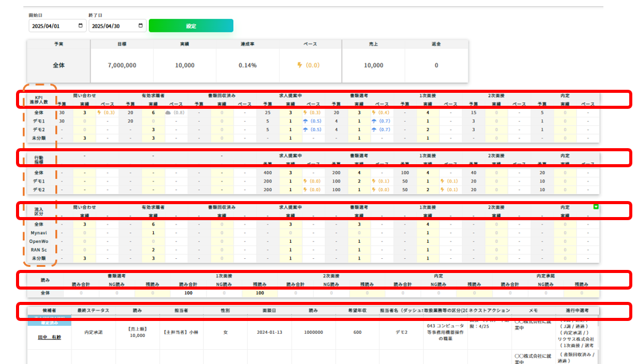Click 行動指標 header cell
Screen dimensions: 636x364
(x=39, y=160)
